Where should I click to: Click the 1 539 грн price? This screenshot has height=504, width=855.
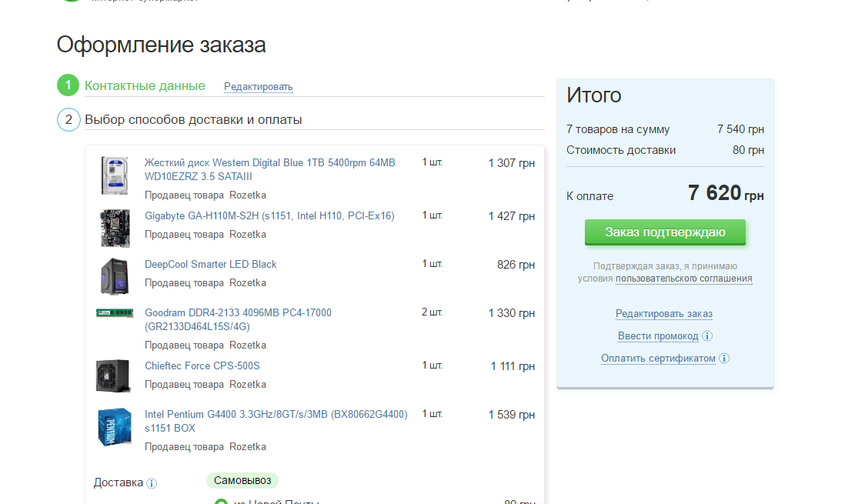pyautogui.click(x=512, y=415)
